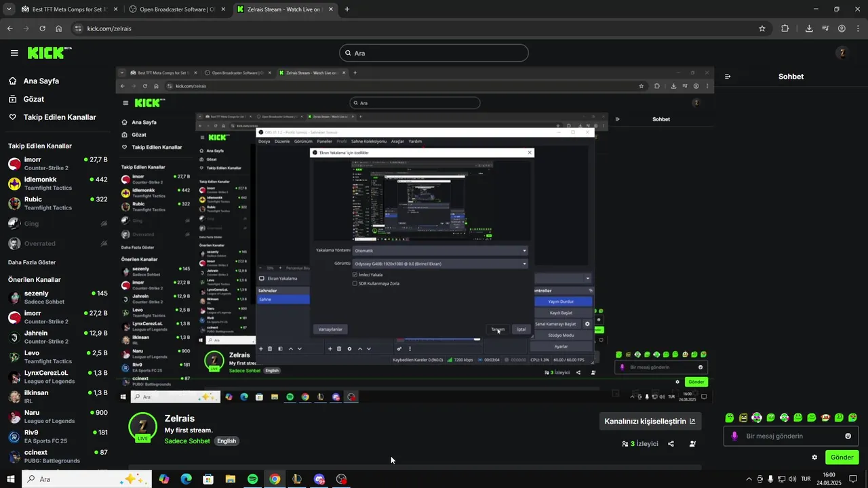
Task: Focus the Bir mesaj gönderin field
Action: (791, 436)
